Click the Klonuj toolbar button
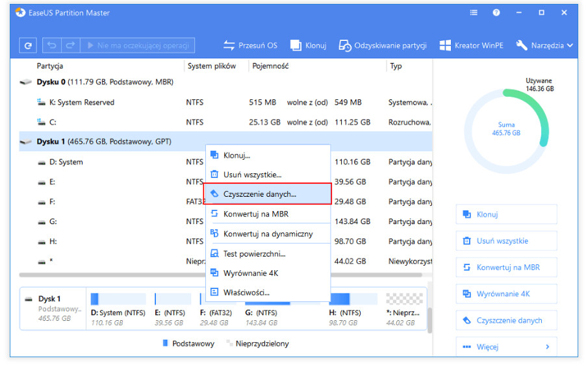The image size is (588, 365). [x=308, y=45]
